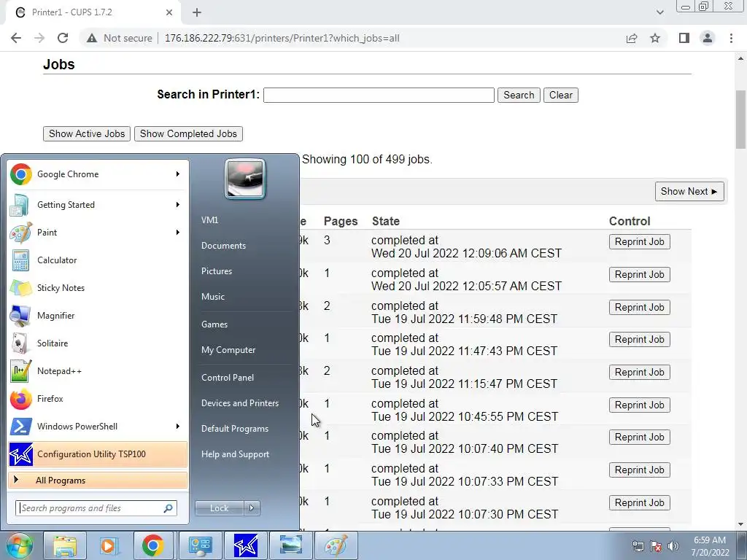Expand Windows PowerShell submenu arrow
Viewport: 747px width, 560px height.
point(178,426)
